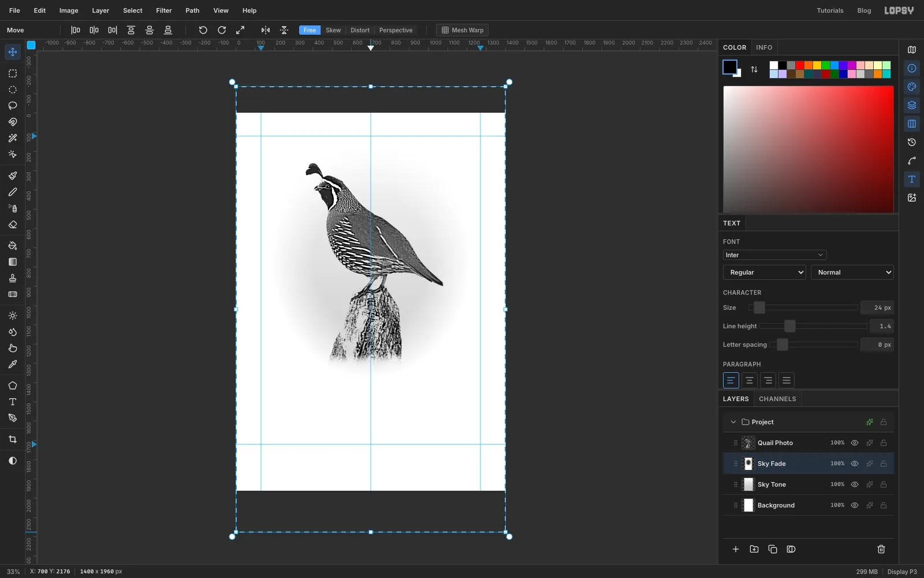Select the Eraser tool
This screenshot has width=924, height=578.
click(13, 225)
